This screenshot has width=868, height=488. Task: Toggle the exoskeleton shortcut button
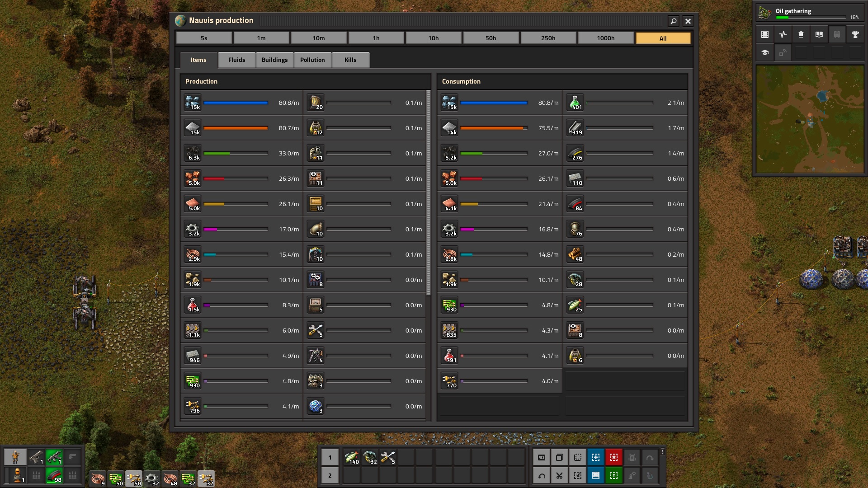[632, 475]
